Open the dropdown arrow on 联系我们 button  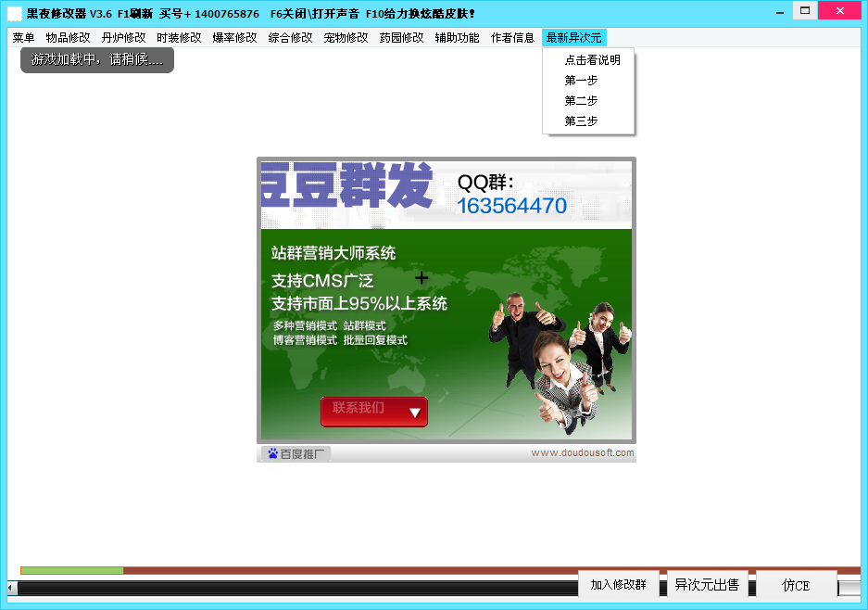[x=415, y=413]
